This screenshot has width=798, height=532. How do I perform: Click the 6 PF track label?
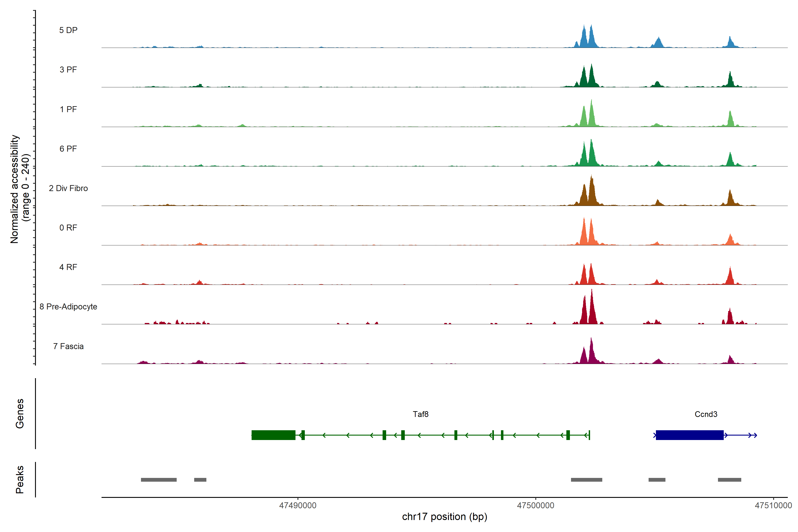(68, 149)
